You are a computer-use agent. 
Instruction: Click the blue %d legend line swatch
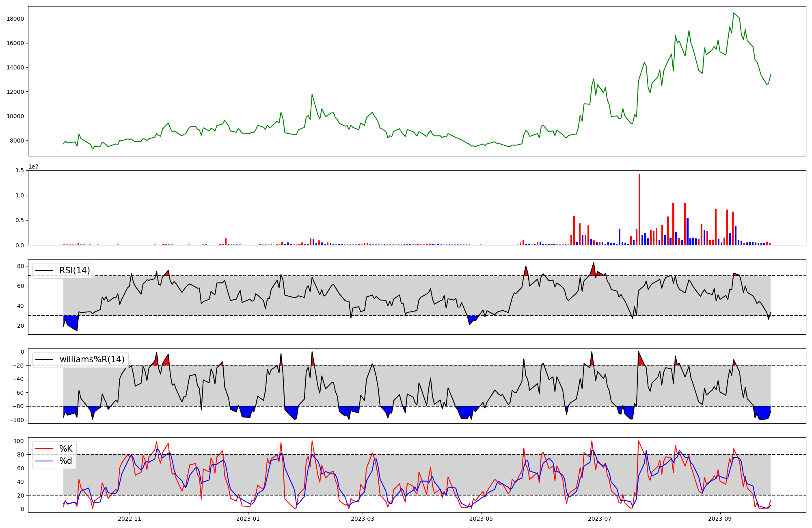[44, 461]
